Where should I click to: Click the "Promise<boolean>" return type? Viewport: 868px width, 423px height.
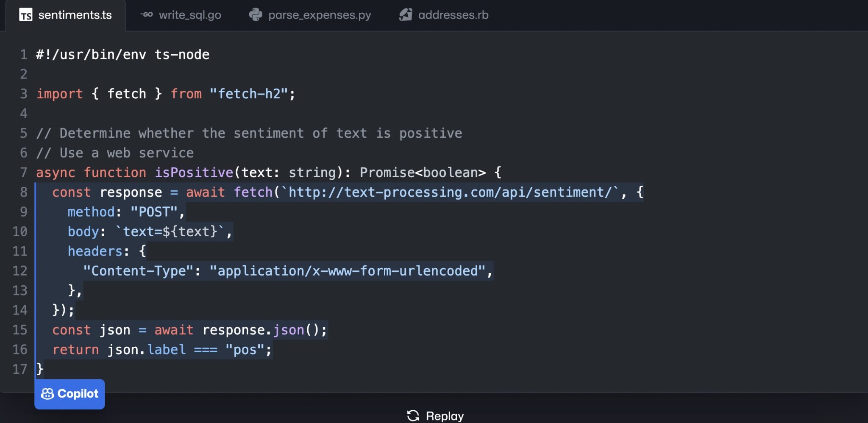(x=423, y=173)
